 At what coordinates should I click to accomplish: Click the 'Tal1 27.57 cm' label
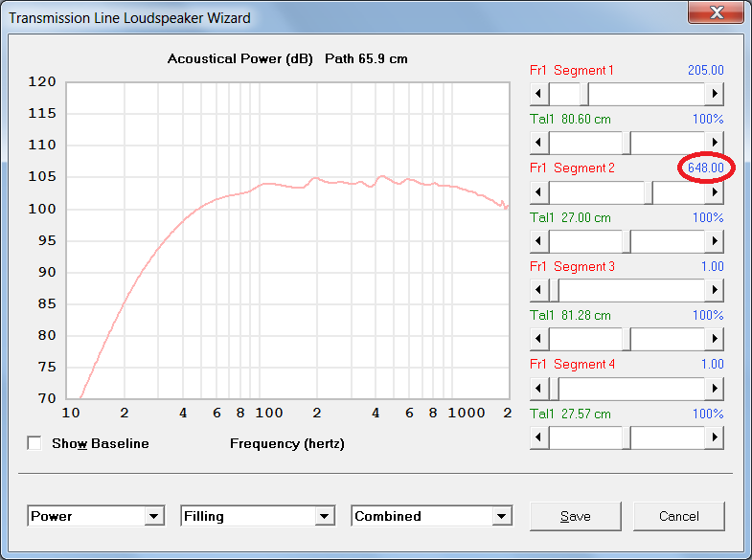(x=570, y=414)
